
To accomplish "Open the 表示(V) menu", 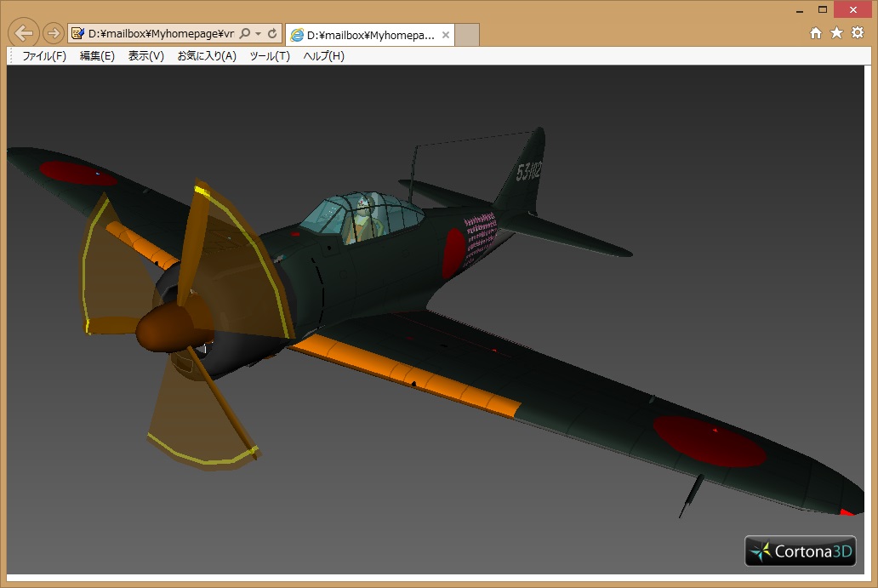I will (146, 56).
